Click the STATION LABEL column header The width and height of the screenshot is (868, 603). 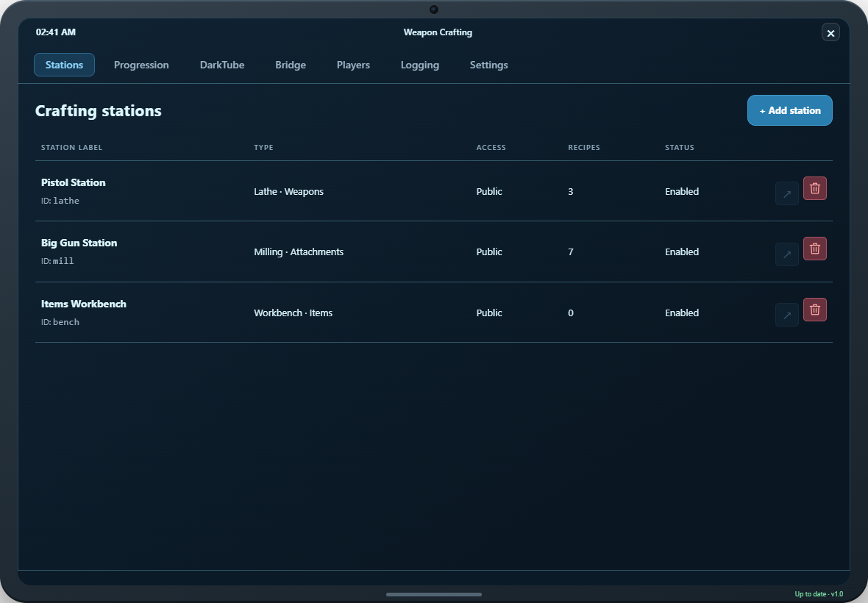pos(71,148)
